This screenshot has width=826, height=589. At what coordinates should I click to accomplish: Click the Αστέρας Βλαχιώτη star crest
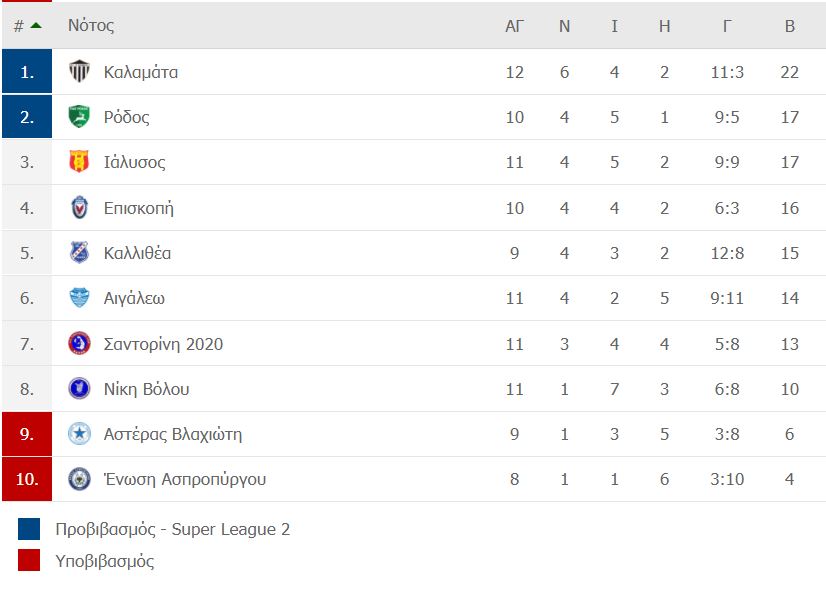pyautogui.click(x=79, y=434)
